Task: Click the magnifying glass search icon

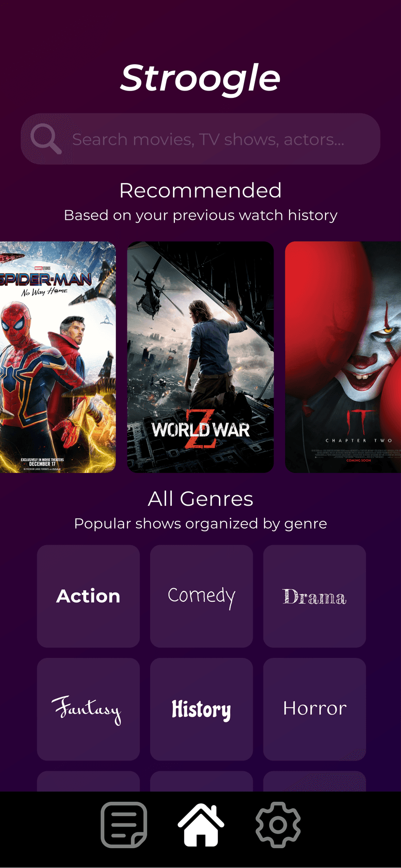Action: pos(46,139)
